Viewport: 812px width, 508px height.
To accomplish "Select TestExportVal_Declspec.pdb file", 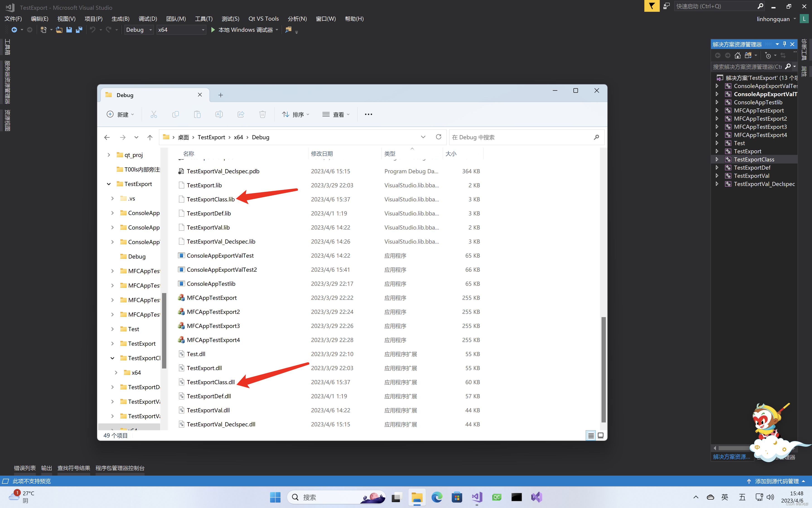I will [223, 171].
